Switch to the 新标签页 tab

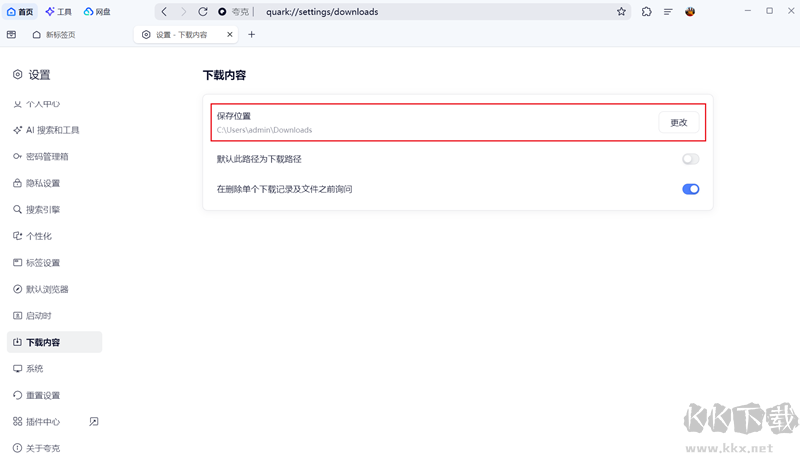(x=60, y=34)
